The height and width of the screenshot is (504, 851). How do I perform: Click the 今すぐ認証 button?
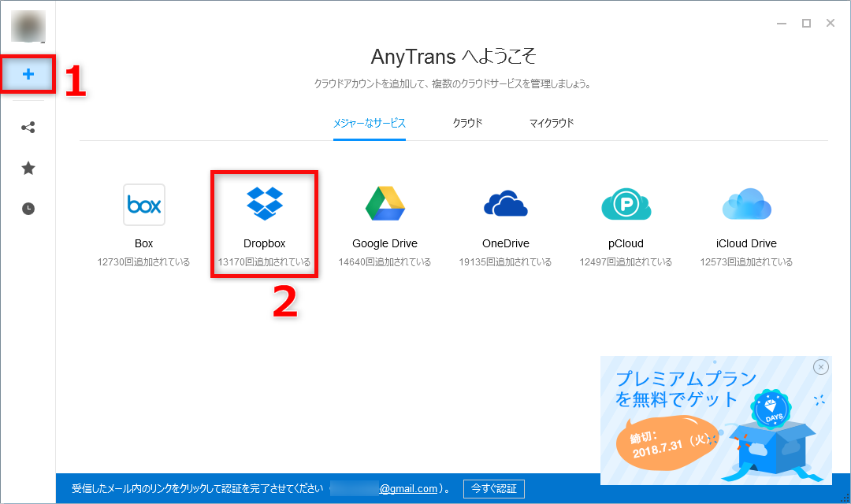(494, 489)
